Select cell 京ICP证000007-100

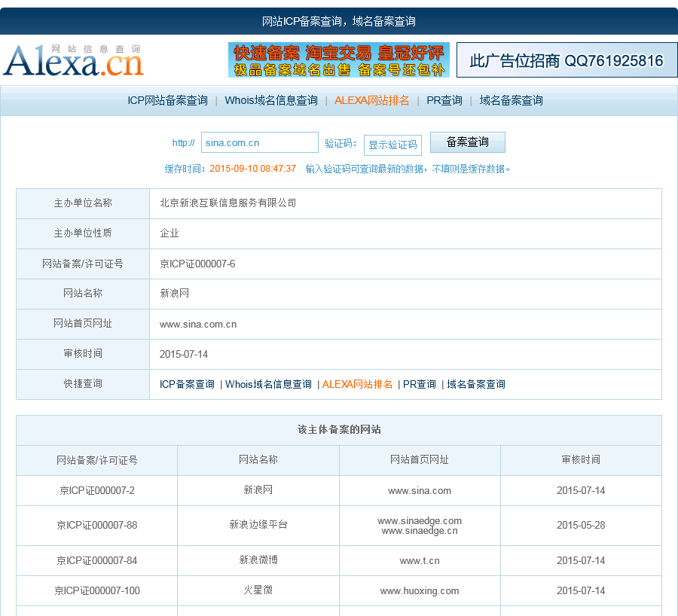click(97, 591)
